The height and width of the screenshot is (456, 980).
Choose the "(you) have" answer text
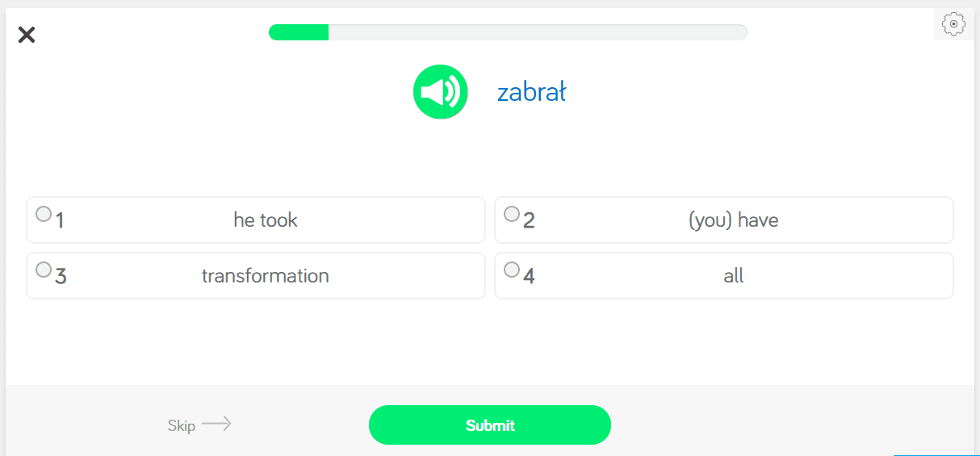(733, 220)
